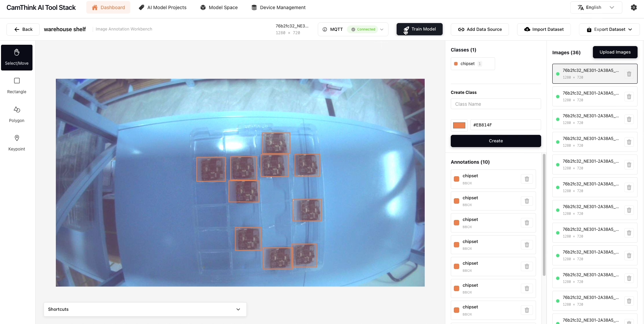Delete the first image in the list
Screen dimensions: 644x324
(x=629, y=74)
